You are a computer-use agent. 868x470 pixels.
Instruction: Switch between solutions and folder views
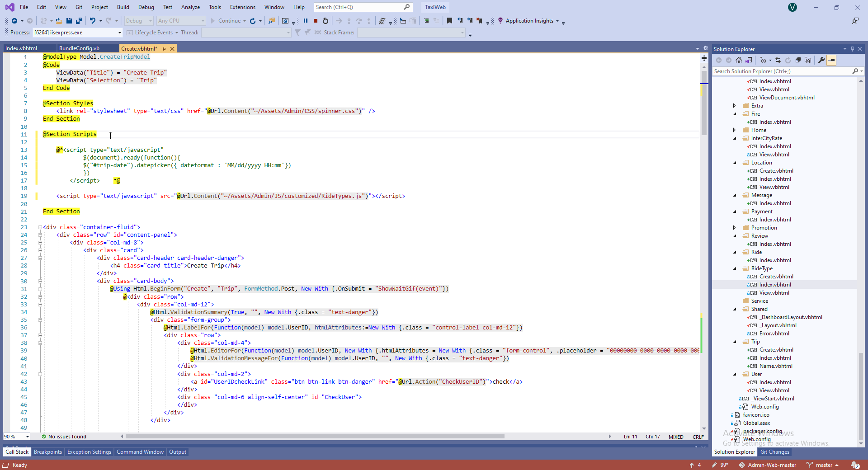[749, 60]
